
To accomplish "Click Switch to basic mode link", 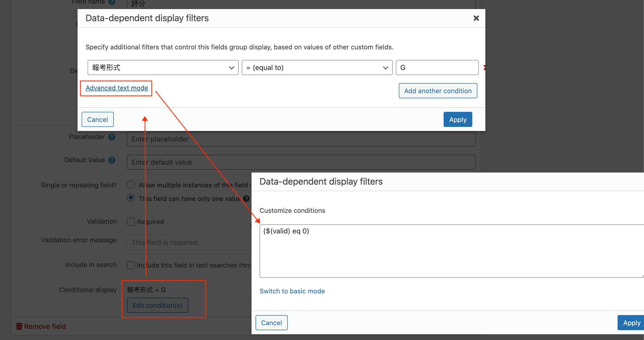I will 292,291.
